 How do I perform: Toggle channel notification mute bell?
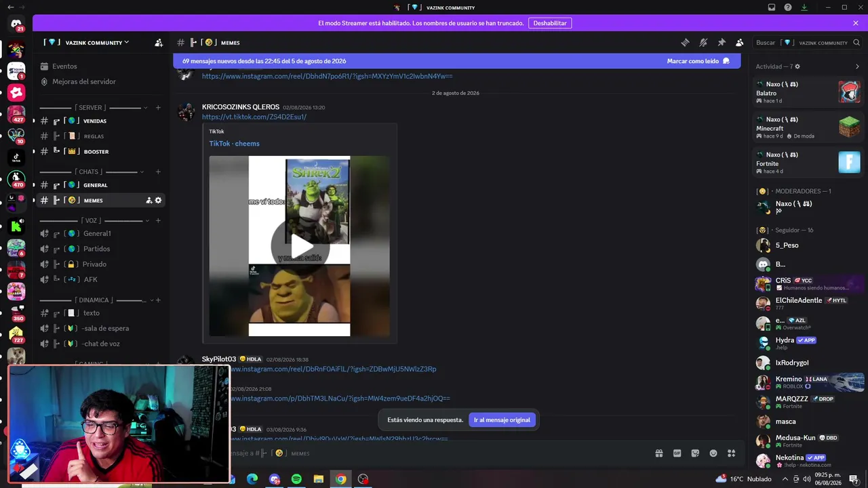[703, 43]
